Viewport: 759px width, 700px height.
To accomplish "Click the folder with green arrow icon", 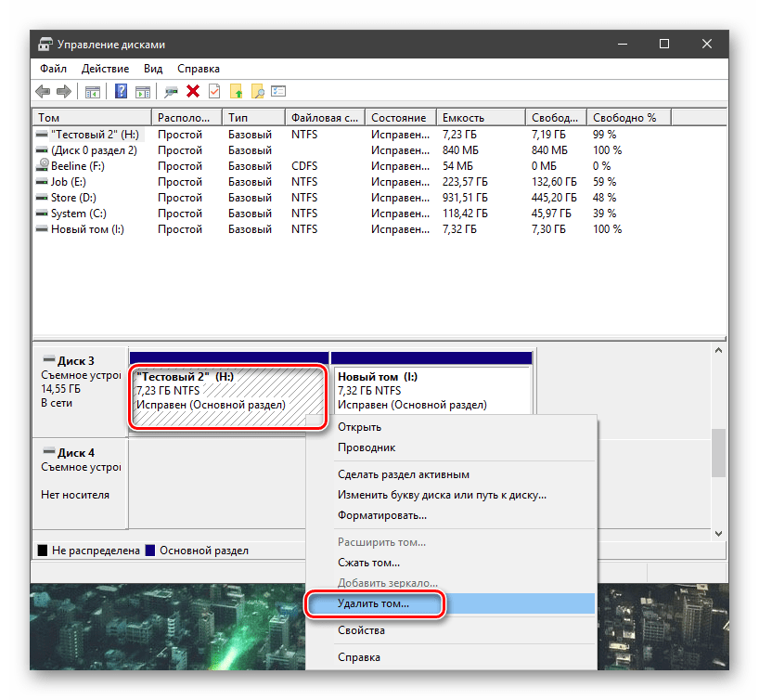I will click(x=237, y=91).
